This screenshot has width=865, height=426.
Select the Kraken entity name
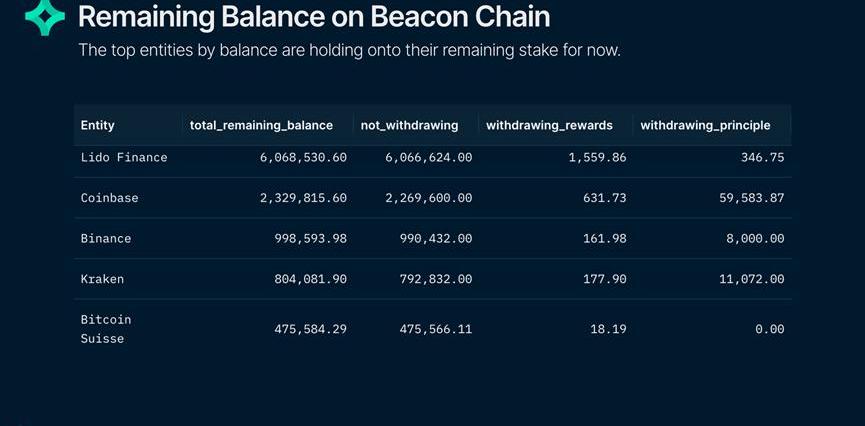click(103, 279)
